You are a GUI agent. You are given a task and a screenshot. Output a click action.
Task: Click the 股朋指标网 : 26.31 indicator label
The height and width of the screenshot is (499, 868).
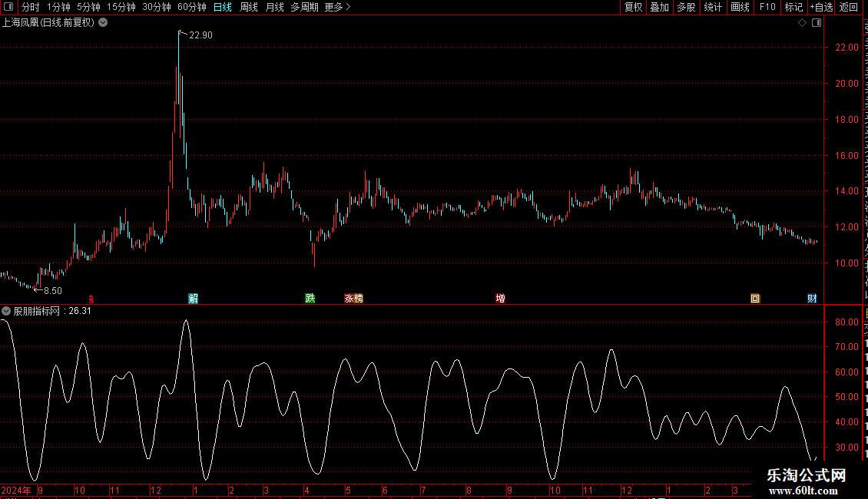(x=52, y=311)
